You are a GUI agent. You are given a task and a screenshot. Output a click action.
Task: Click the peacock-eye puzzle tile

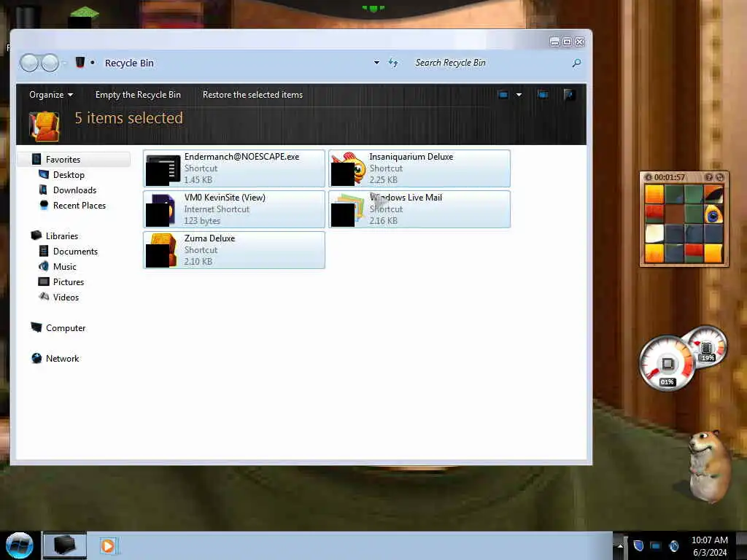pyautogui.click(x=713, y=214)
